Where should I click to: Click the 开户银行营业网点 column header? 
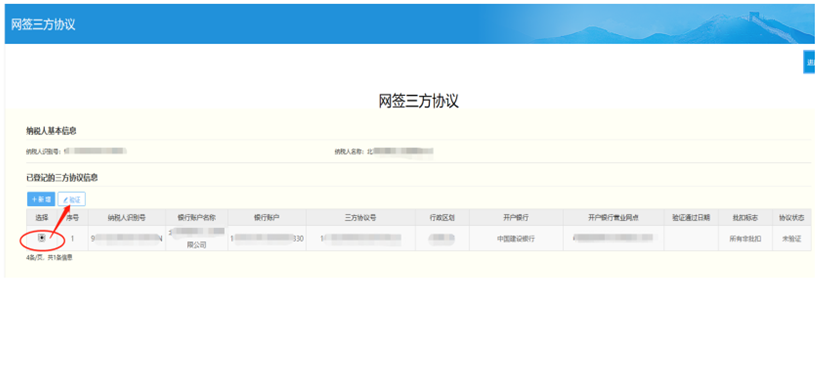point(613,218)
